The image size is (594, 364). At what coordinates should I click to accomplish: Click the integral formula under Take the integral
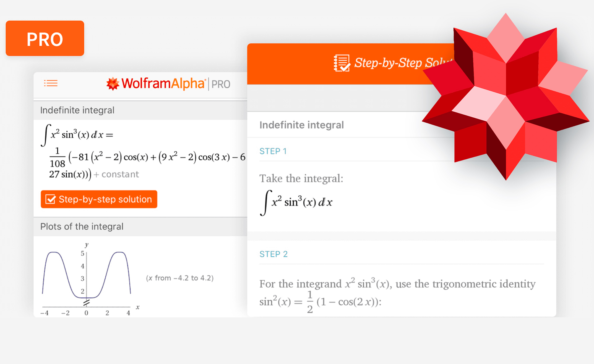[296, 202]
